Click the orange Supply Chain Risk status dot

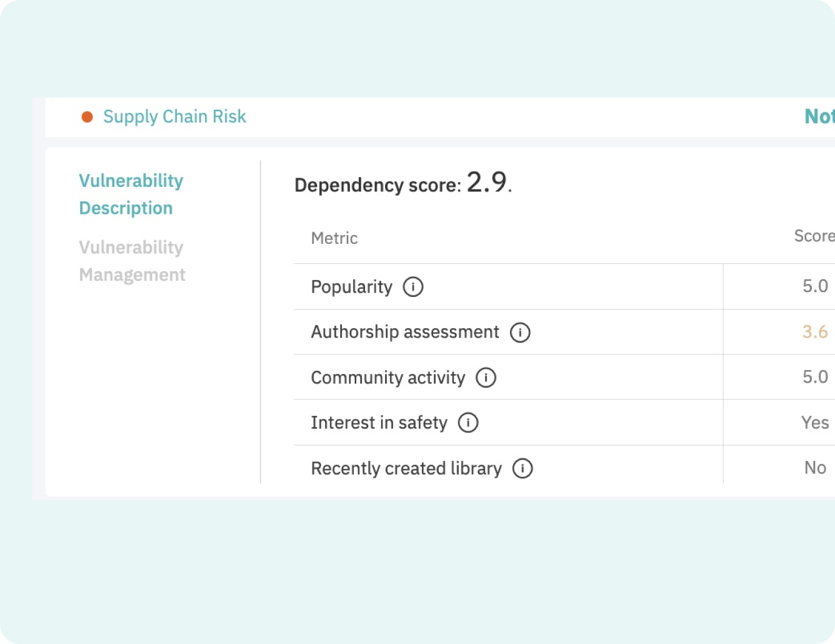tap(87, 116)
